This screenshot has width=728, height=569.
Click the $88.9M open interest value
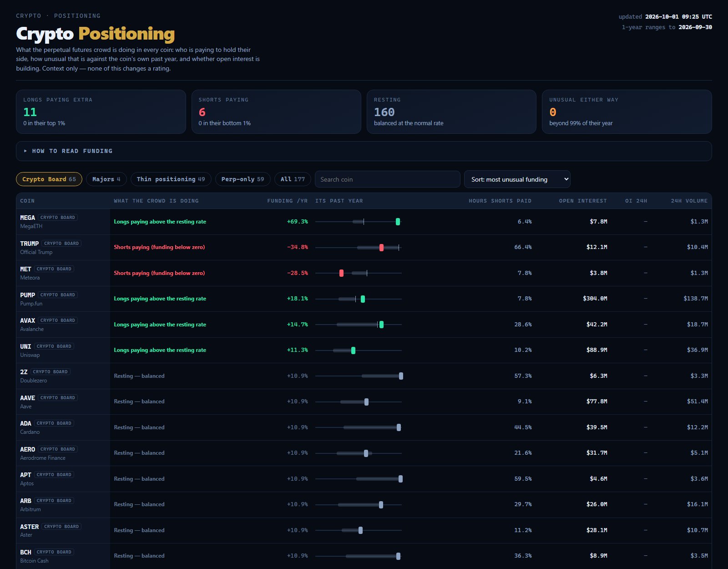coord(597,350)
